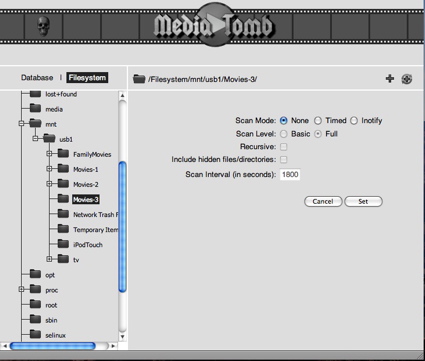Click the Set button

pos(363,201)
